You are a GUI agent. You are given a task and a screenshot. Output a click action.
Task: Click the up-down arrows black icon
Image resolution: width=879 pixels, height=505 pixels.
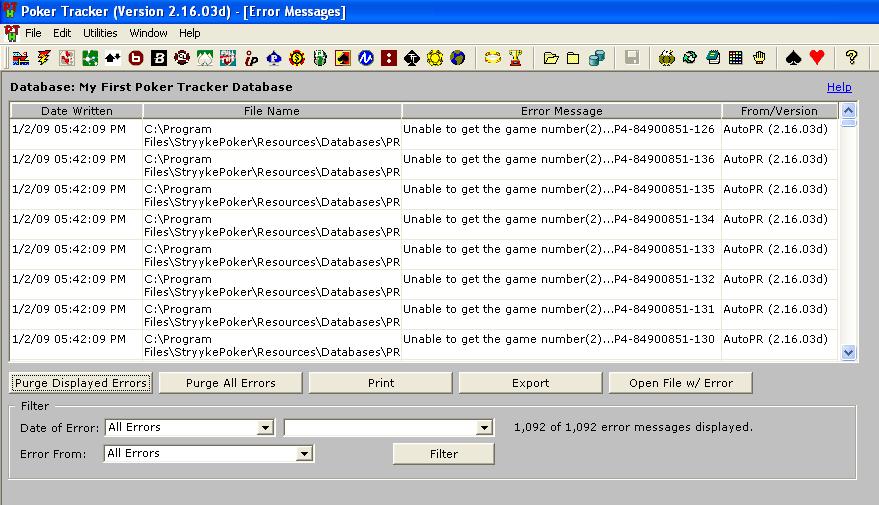(x=113, y=58)
